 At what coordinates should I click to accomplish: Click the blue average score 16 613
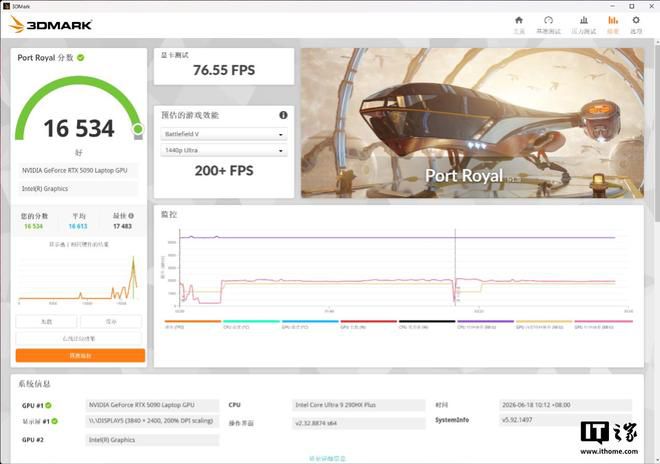[78, 226]
